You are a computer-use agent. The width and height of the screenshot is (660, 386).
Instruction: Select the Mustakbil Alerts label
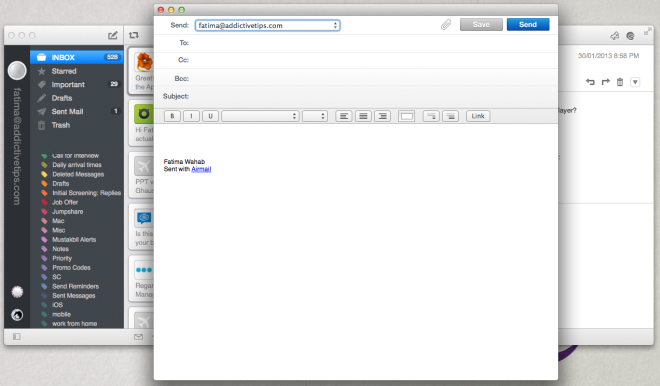pyautogui.click(x=74, y=240)
